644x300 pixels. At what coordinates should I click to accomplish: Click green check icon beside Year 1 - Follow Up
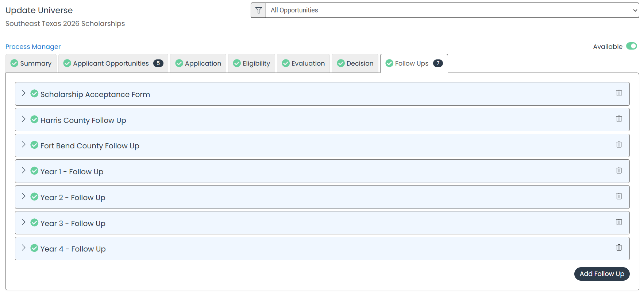(34, 171)
